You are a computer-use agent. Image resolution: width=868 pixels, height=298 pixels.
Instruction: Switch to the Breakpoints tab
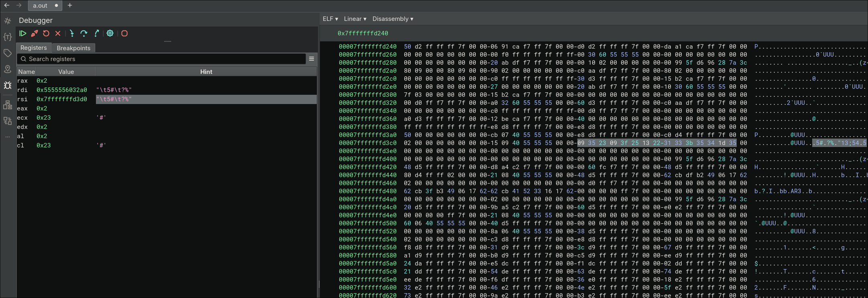(x=73, y=48)
